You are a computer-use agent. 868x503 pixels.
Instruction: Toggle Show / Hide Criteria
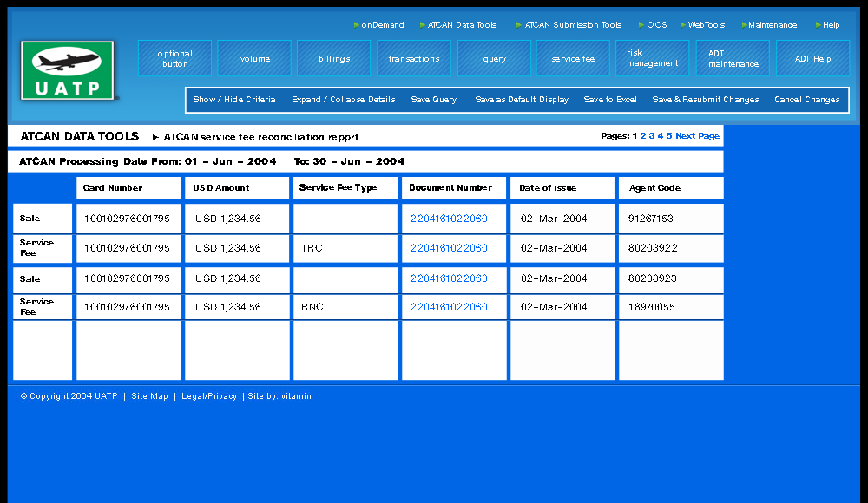234,100
